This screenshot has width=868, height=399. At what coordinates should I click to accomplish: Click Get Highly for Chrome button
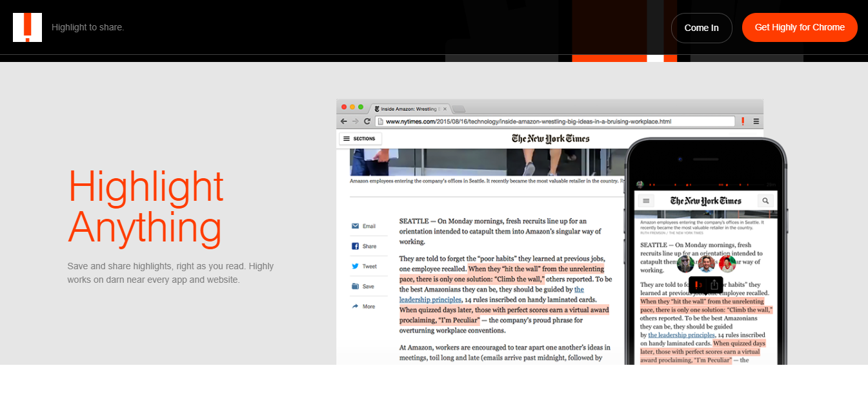click(x=800, y=27)
